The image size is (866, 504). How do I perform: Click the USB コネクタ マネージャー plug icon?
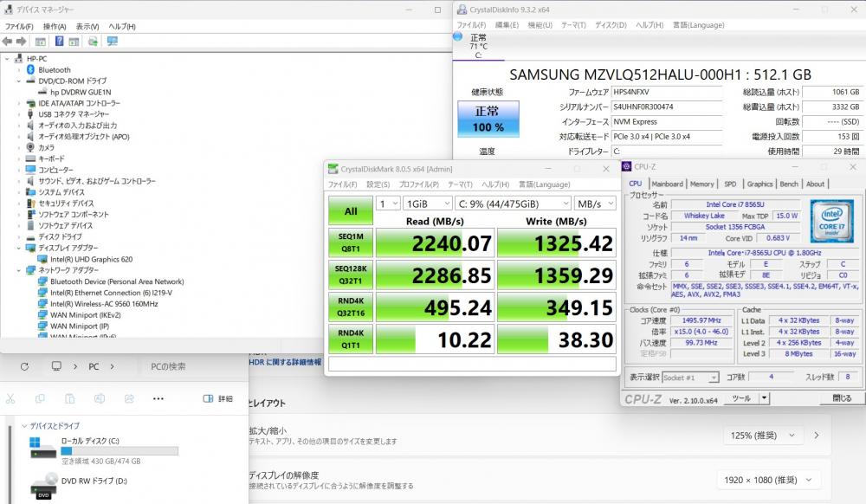[31, 114]
